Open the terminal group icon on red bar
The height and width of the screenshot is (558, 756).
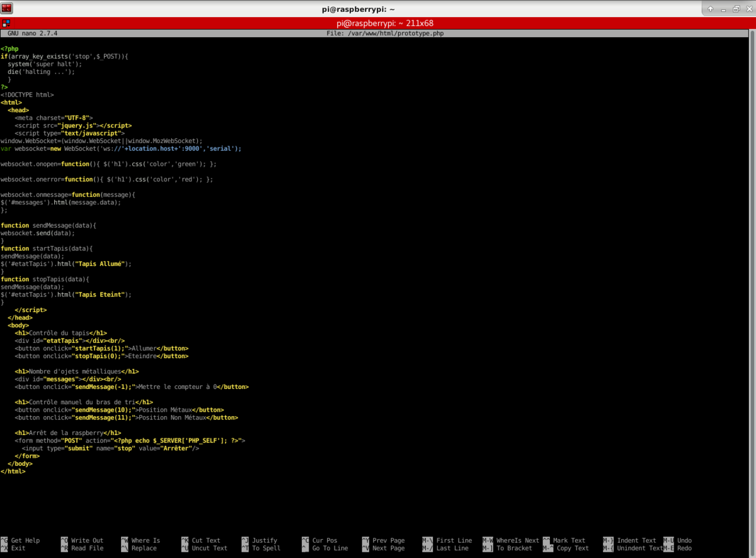pyautogui.click(x=5, y=23)
